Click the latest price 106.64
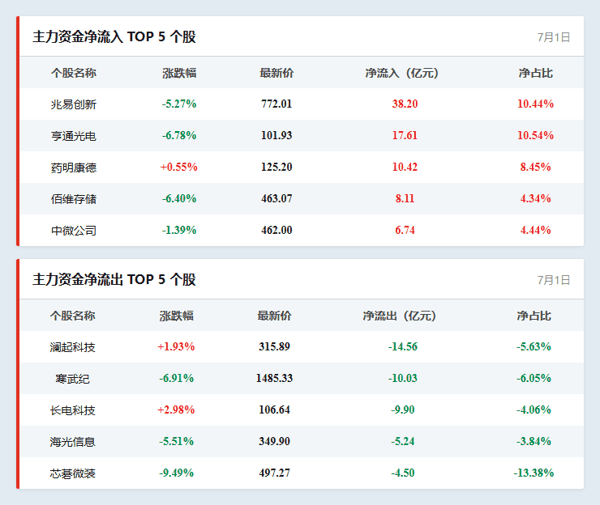This screenshot has width=600, height=505. coord(274,410)
